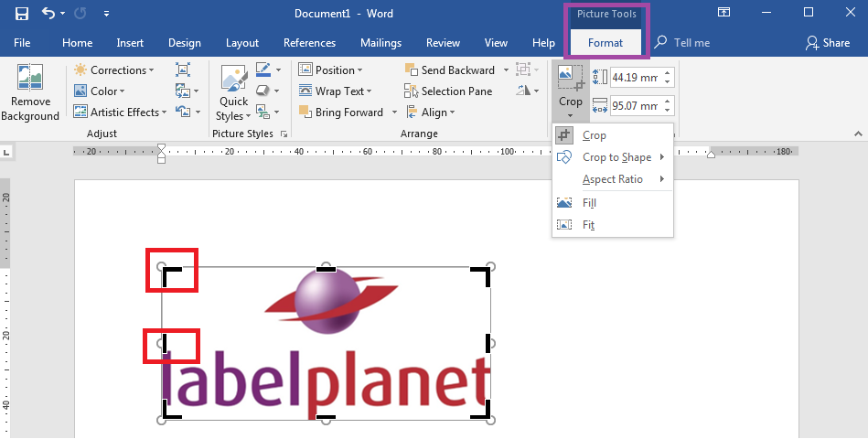Screen dimensions: 868x439
Task: Click the right indent marker on ruler
Action: 712,155
